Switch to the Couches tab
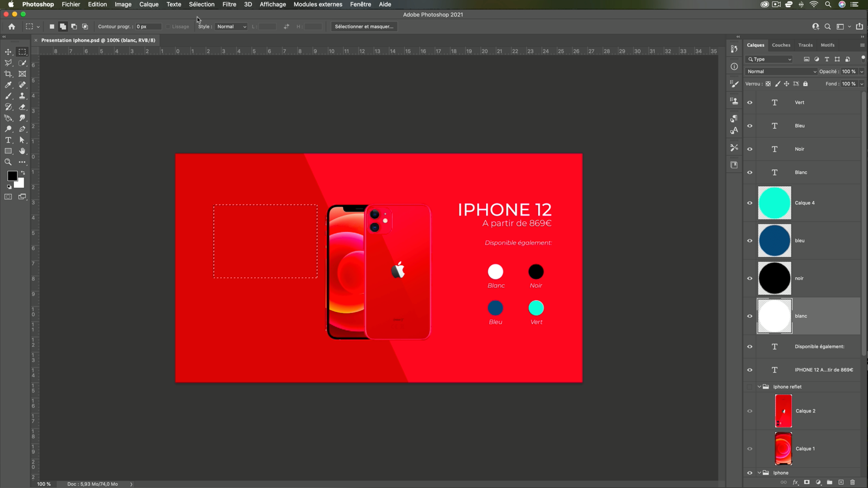Viewport: 868px width, 488px height. click(781, 45)
